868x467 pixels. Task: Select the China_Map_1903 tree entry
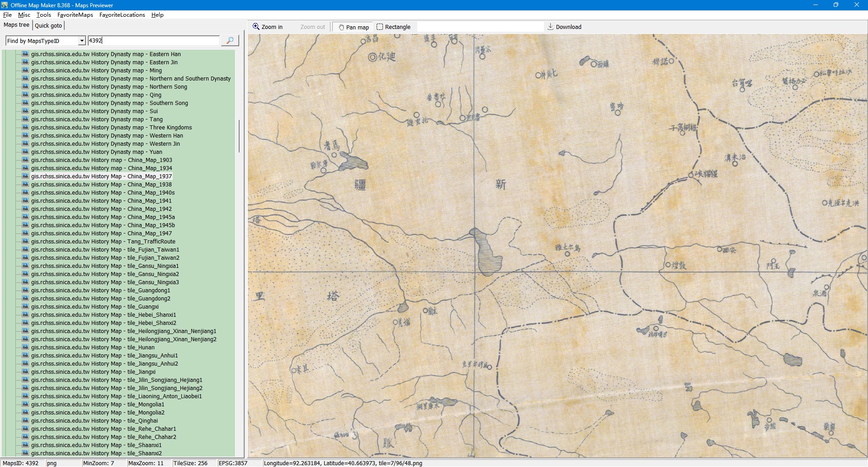pyautogui.click(x=101, y=160)
